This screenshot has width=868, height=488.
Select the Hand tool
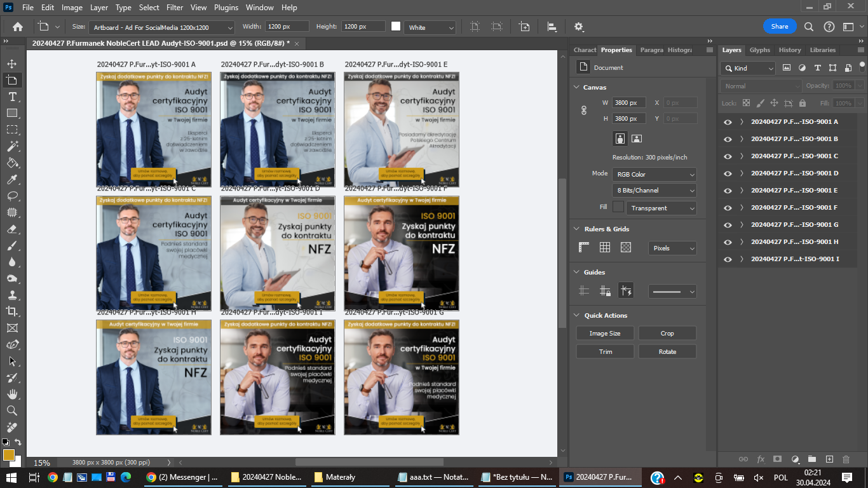(11, 394)
